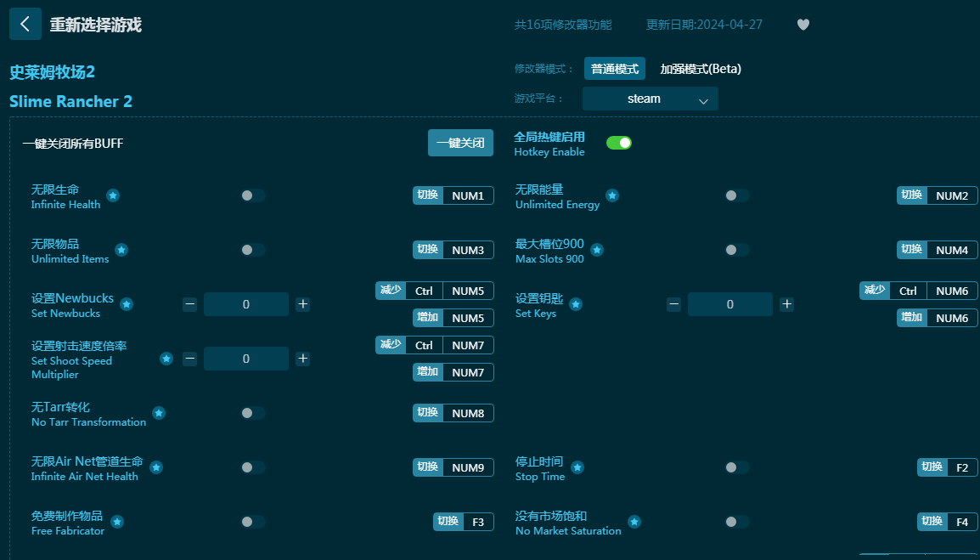Screen dimensions: 980x560
Task: Click F3 hotkey button for Free Fabricator
Action: click(463, 522)
